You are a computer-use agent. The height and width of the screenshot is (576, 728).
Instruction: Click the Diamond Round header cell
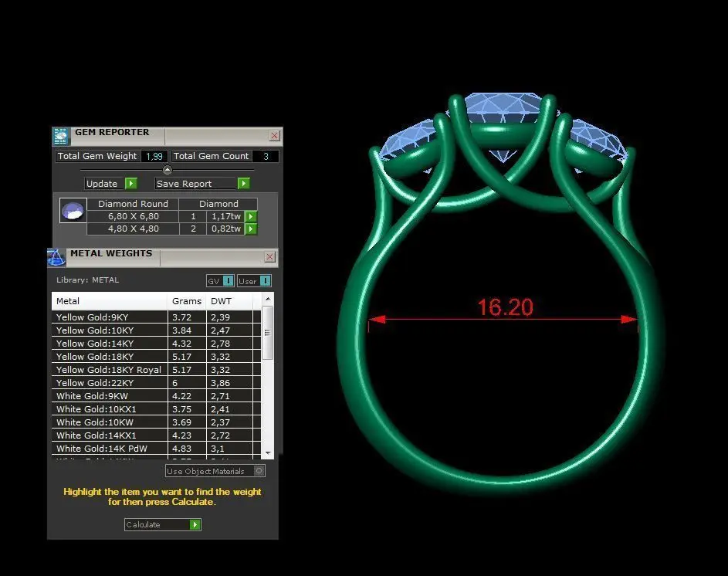(x=133, y=204)
